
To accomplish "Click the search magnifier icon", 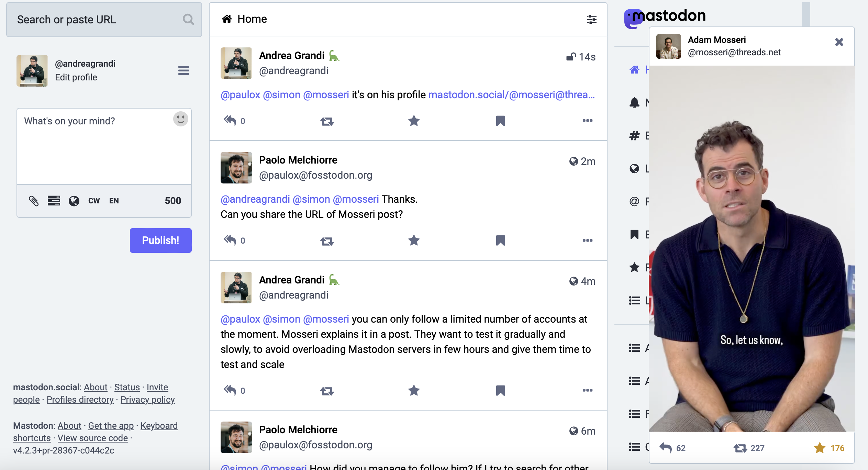I will (188, 20).
